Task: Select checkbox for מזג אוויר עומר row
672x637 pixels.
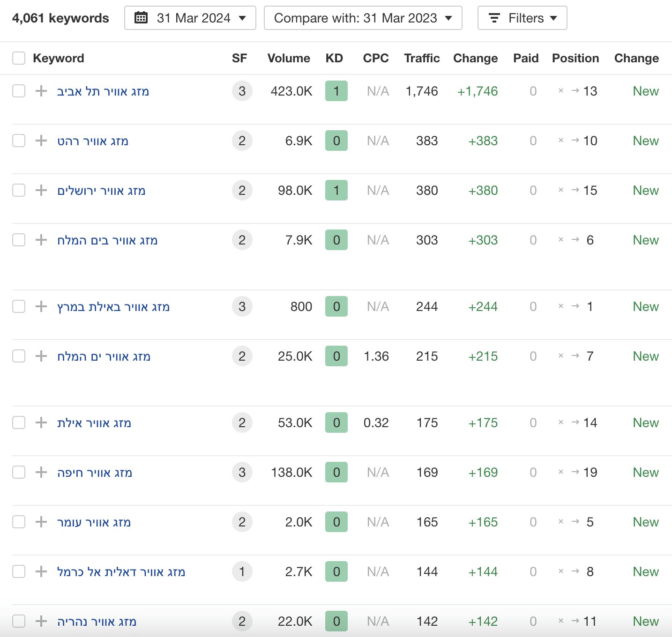Action: tap(19, 522)
